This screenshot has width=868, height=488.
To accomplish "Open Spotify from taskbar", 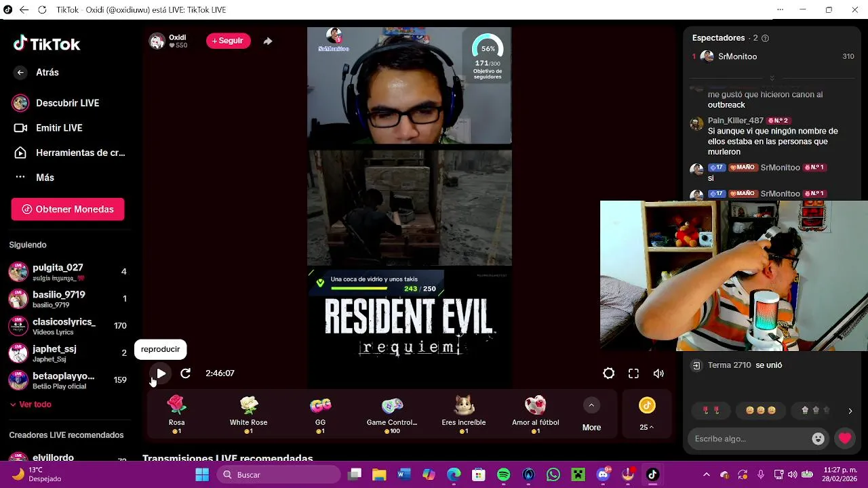I will click(x=504, y=474).
